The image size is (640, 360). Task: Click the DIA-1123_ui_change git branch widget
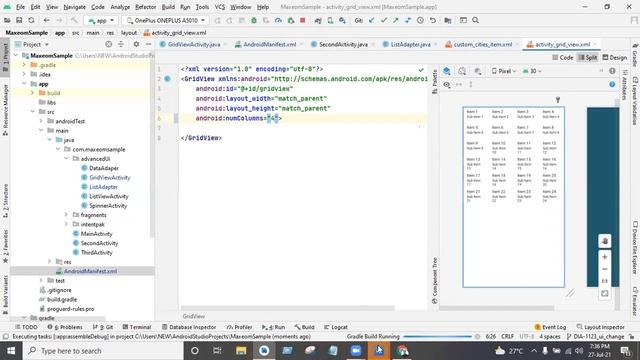tap(596, 337)
